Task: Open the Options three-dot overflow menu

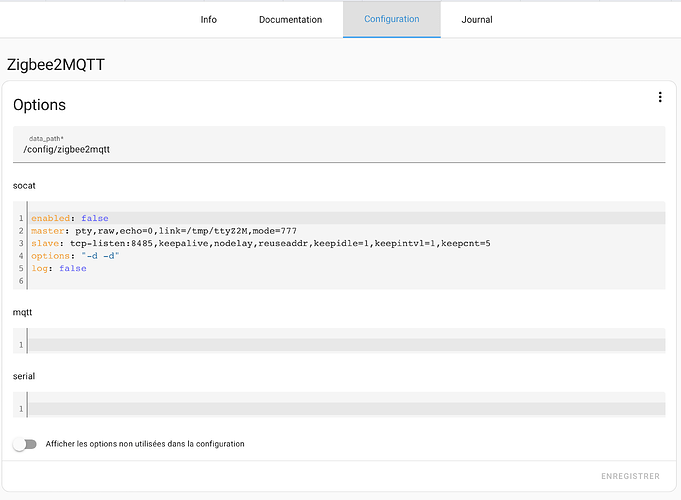Action: pyautogui.click(x=660, y=97)
